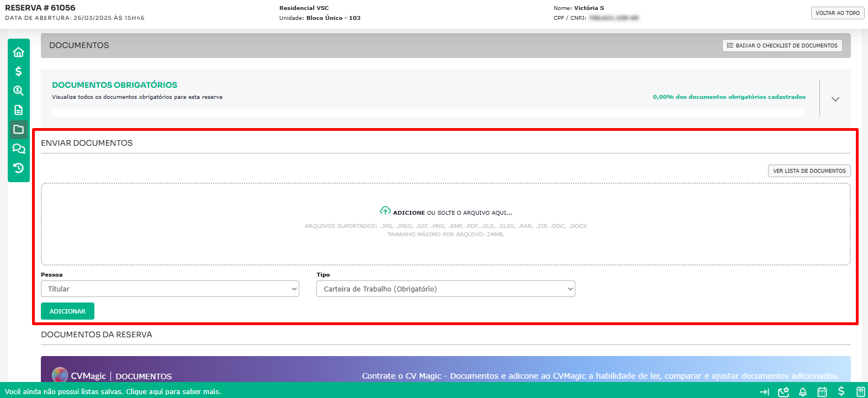This screenshot has width=868, height=398.
Task: Open the Tipo dropdown Carteira de Trabalho
Action: 446,289
